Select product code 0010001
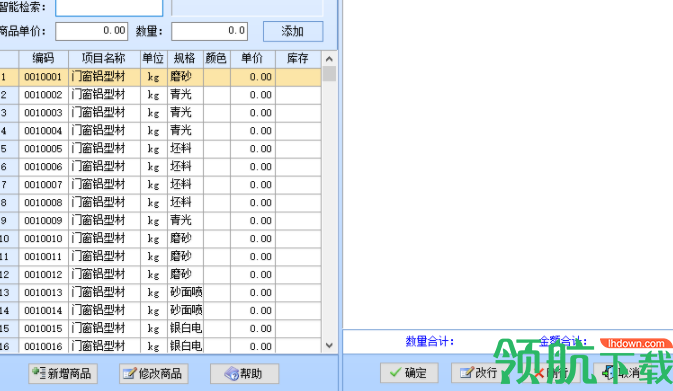This screenshot has height=391, width=673. point(43,77)
